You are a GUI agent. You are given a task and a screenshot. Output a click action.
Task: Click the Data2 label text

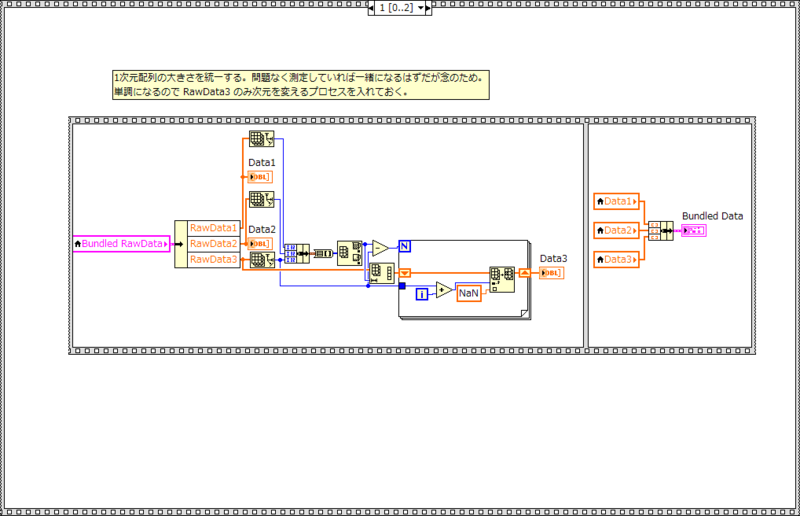tap(262, 229)
